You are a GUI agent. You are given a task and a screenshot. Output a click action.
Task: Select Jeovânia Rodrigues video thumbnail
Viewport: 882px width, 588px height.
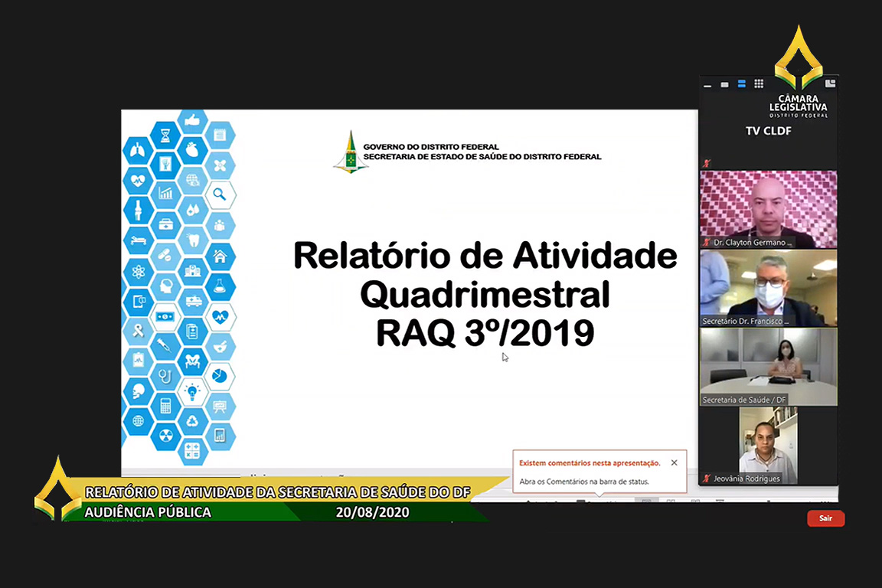click(x=768, y=445)
